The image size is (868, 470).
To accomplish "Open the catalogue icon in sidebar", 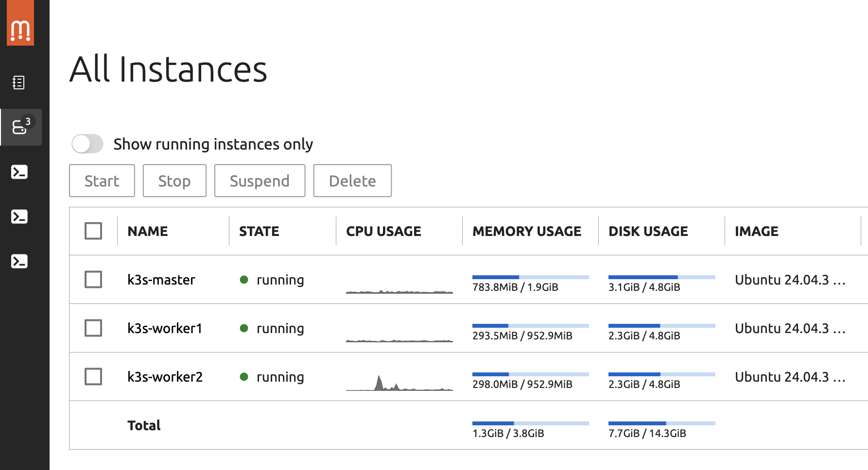I will coord(19,83).
